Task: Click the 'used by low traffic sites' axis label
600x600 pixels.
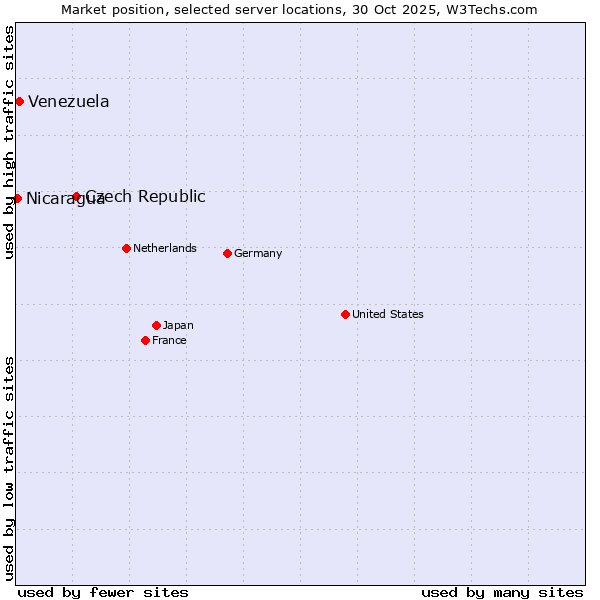Action: 9,468
